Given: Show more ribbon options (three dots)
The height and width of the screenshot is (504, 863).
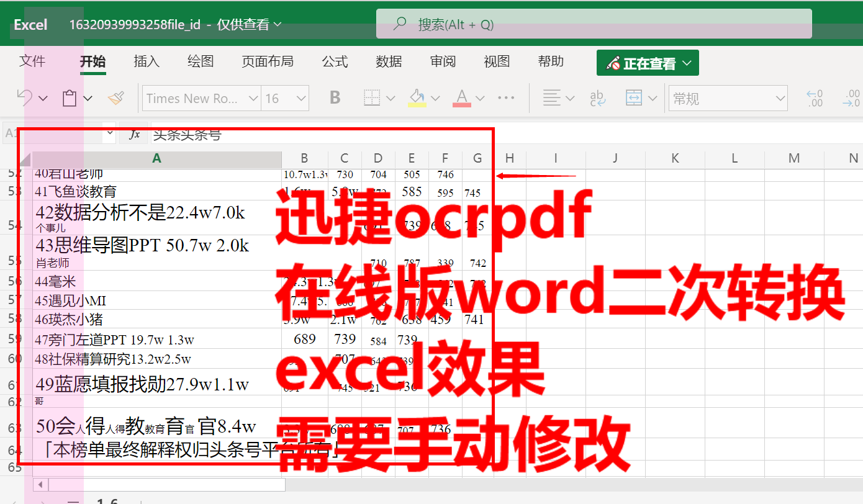Looking at the screenshot, I should pyautogui.click(x=507, y=98).
